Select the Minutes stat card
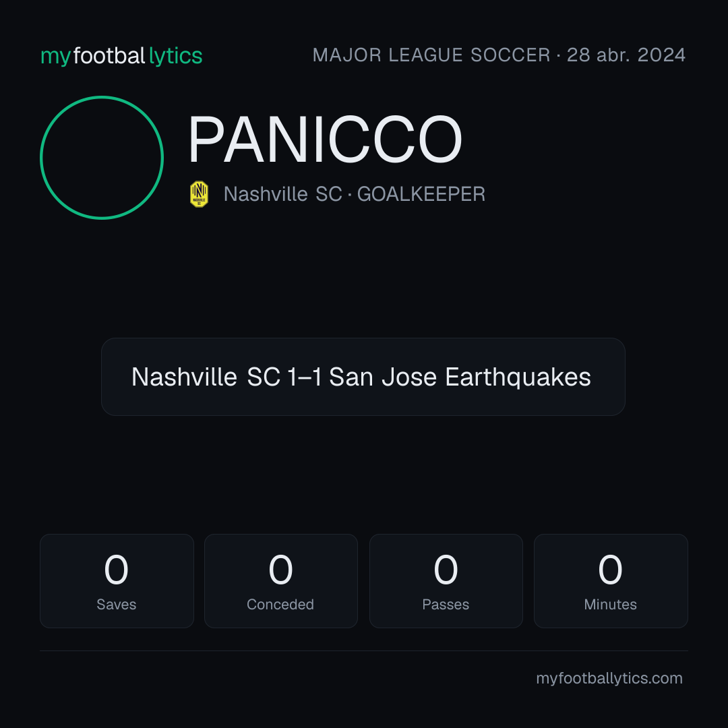Viewport: 728px width, 728px height. [611, 581]
